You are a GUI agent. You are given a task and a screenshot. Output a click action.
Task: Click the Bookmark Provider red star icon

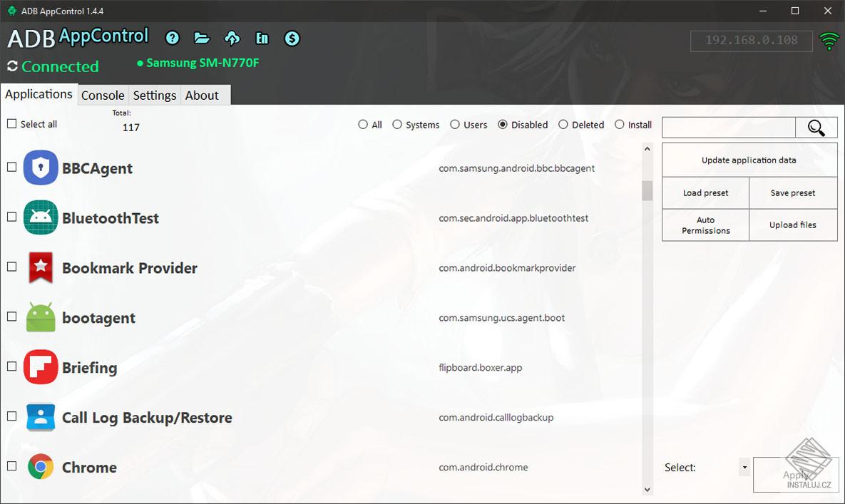point(41,267)
